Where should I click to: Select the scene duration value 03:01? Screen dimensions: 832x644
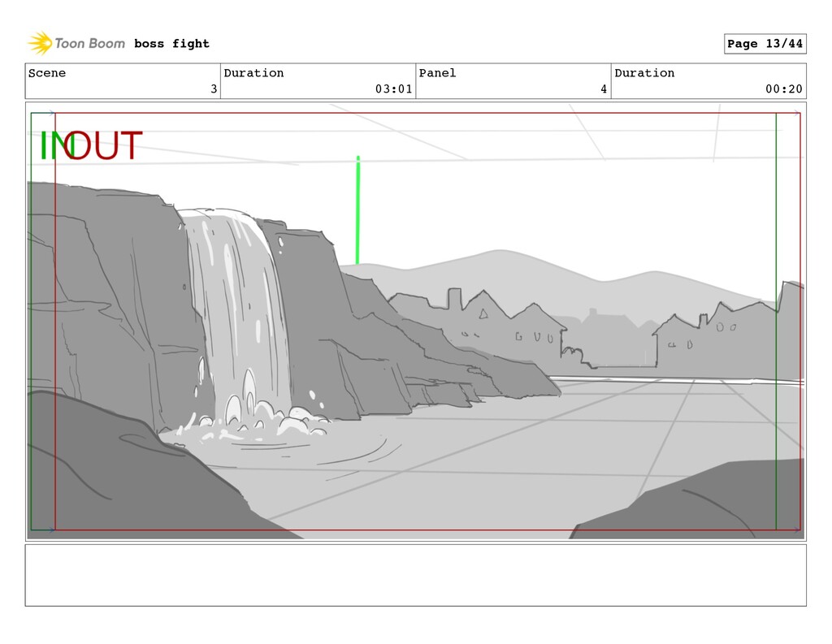pyautogui.click(x=393, y=89)
